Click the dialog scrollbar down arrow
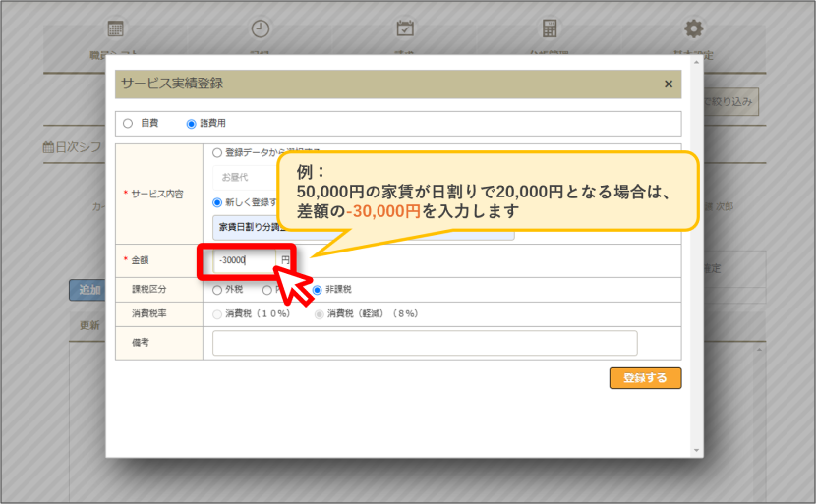Viewport: 816px width, 504px height. coord(696,450)
